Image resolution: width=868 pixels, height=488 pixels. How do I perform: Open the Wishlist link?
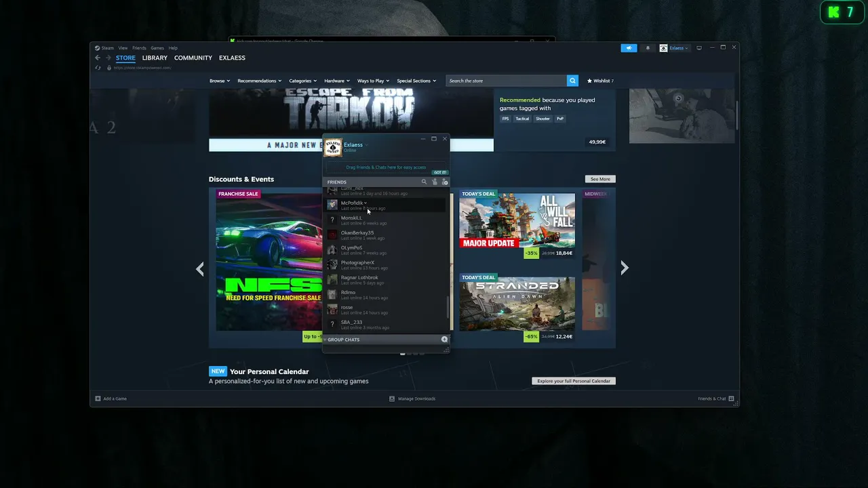[600, 81]
